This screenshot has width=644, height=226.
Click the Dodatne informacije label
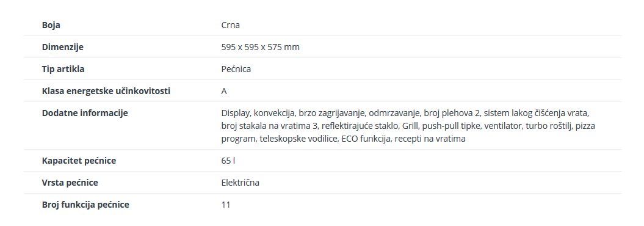[85, 113]
